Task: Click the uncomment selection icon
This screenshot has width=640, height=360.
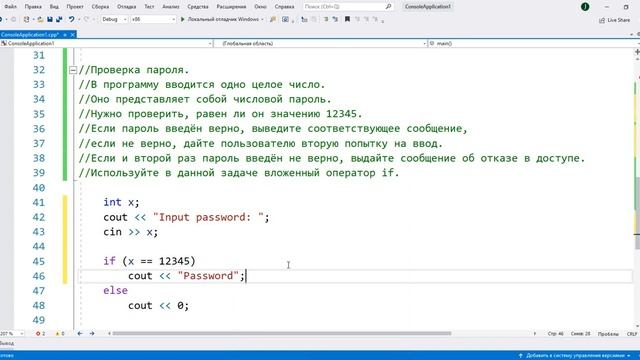Action: 335,19
